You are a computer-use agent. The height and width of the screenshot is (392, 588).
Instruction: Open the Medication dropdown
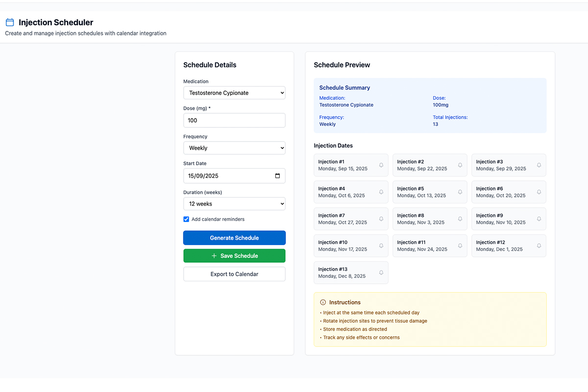tap(234, 93)
